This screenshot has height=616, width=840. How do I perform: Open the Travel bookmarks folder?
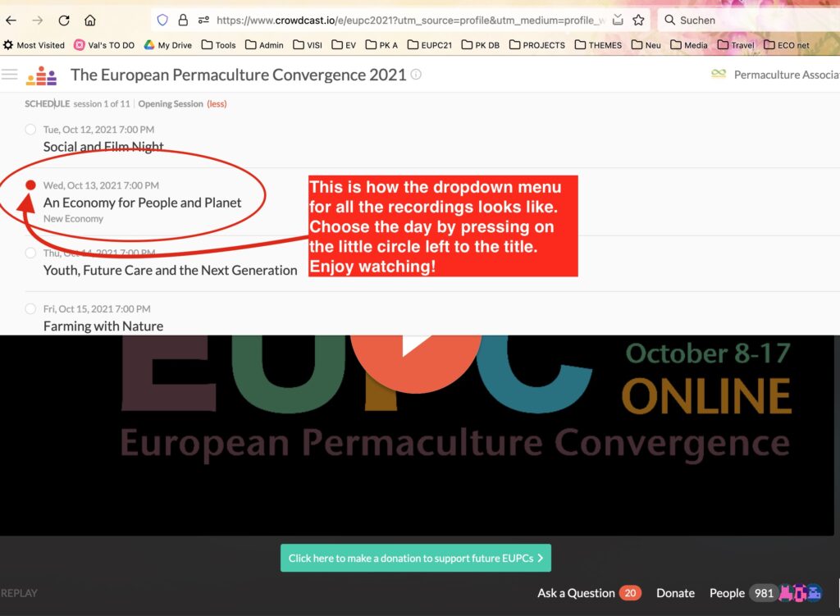(x=736, y=45)
